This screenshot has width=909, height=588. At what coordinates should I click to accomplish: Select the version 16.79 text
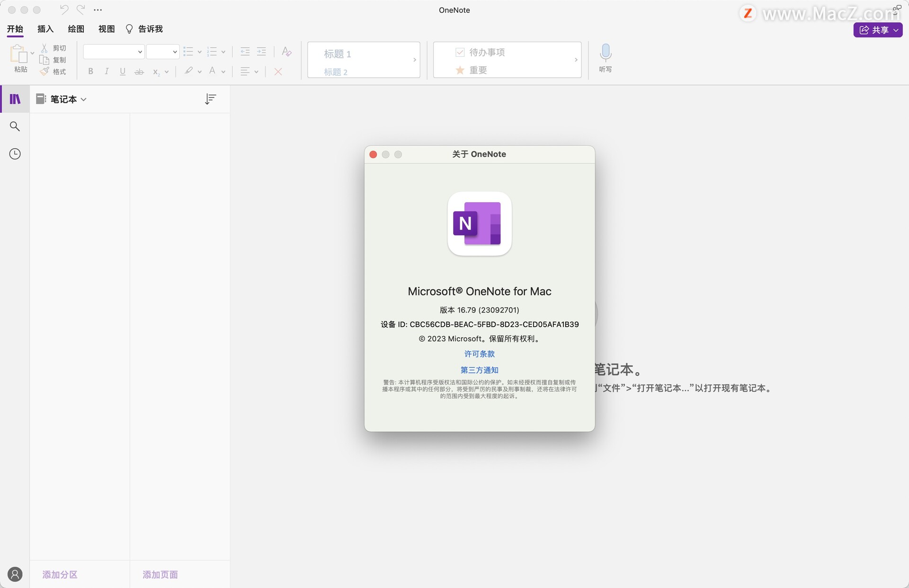click(x=480, y=310)
